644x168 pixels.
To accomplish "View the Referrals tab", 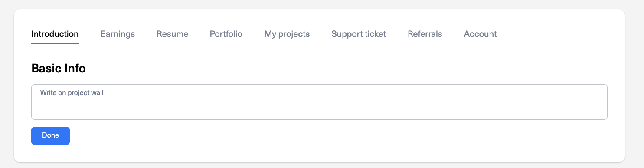I will (425, 34).
